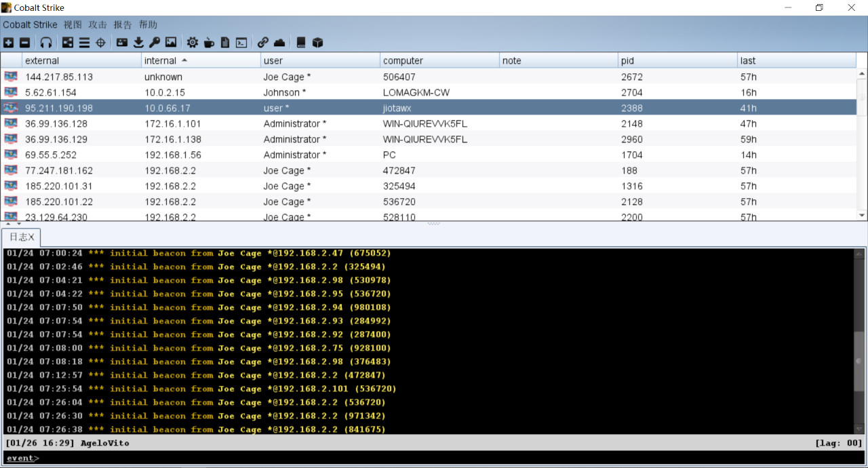The image size is (868, 468).
Task: Open the Cobalt Strike menu
Action: click(30, 24)
